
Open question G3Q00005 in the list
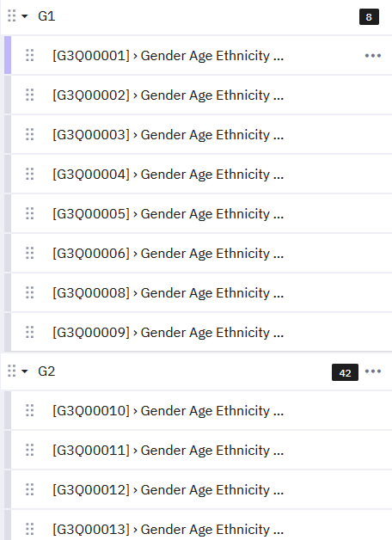click(202, 214)
